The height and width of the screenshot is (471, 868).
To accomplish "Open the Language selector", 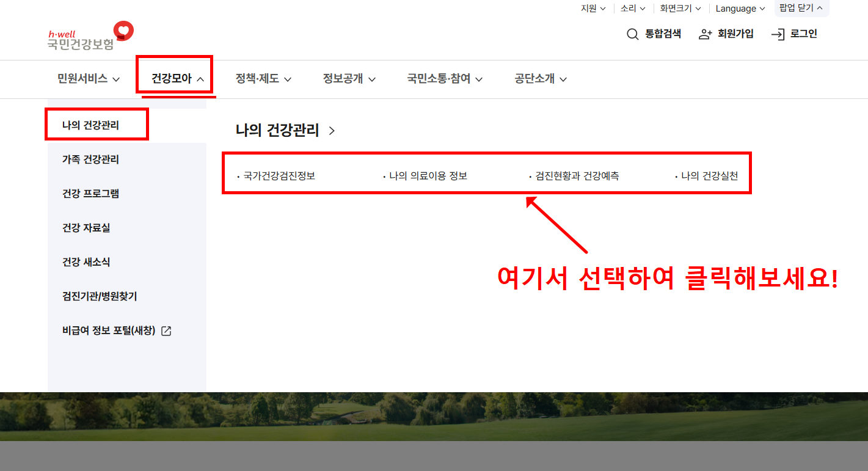I will 736,9.
